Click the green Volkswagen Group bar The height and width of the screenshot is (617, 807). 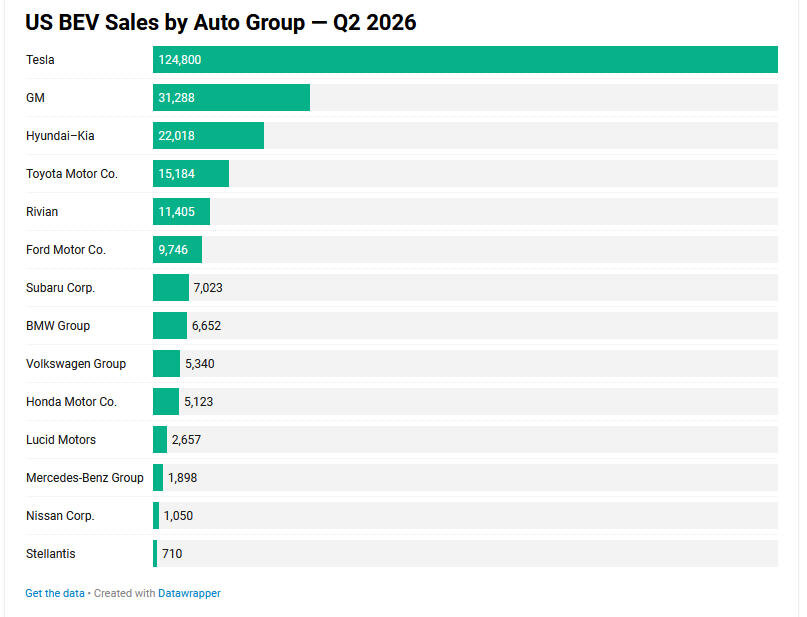pyautogui.click(x=166, y=364)
